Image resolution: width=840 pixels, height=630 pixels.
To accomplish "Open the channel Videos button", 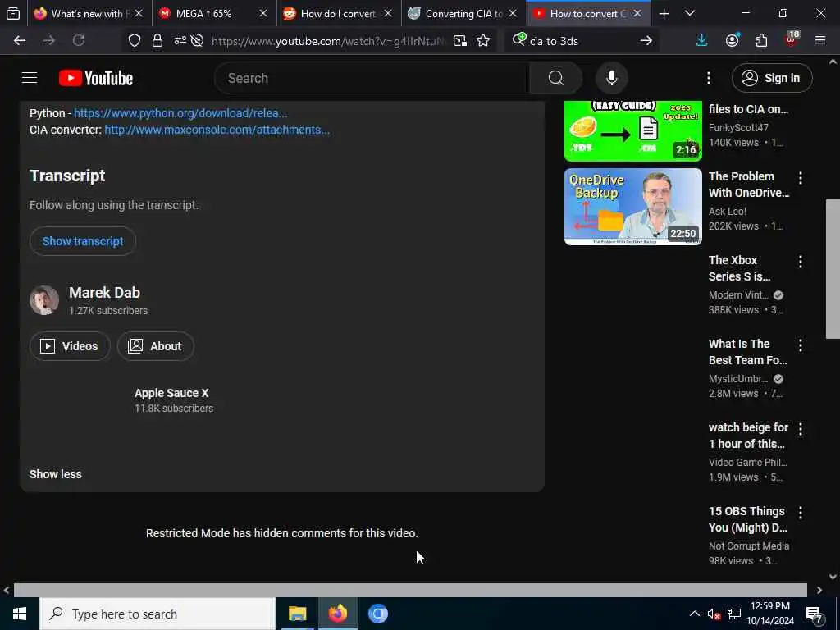I will click(70, 346).
